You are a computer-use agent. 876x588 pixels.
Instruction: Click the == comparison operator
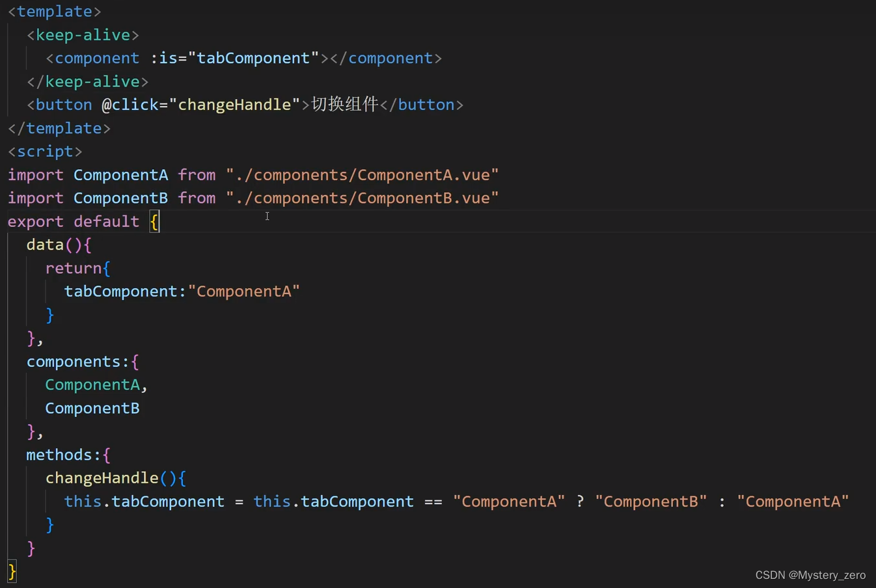point(433,502)
